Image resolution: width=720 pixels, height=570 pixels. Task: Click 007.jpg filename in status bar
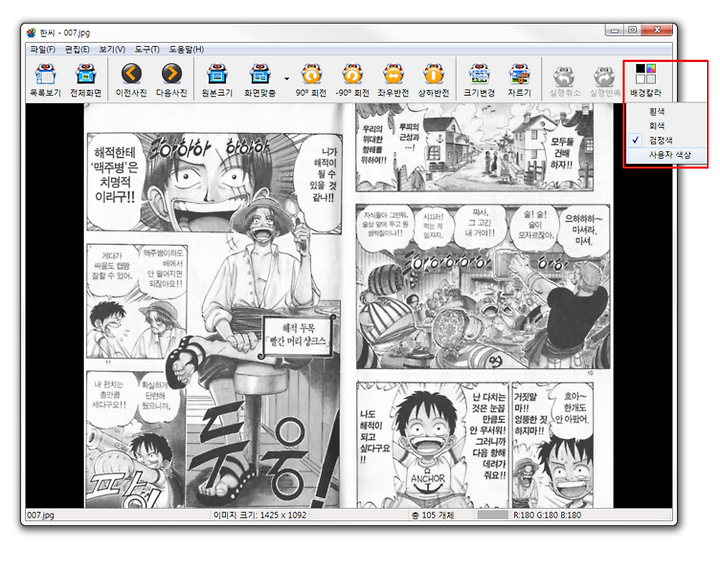(x=40, y=515)
